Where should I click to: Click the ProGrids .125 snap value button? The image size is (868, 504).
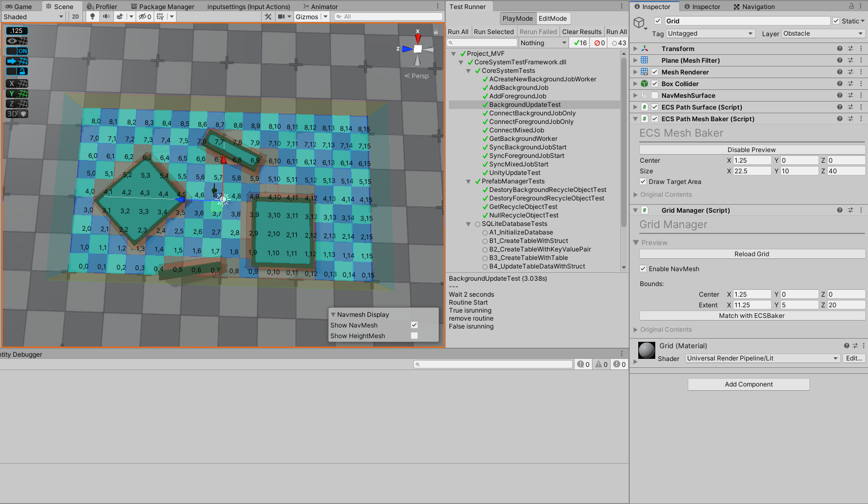pos(17,31)
